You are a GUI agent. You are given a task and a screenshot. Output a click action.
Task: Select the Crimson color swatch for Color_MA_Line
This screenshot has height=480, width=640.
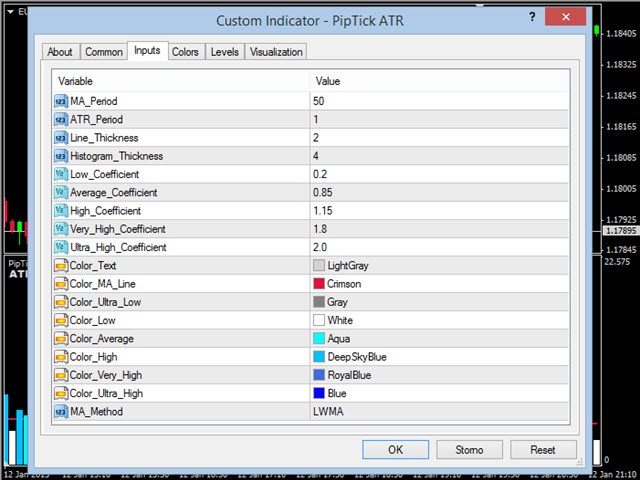pos(319,284)
